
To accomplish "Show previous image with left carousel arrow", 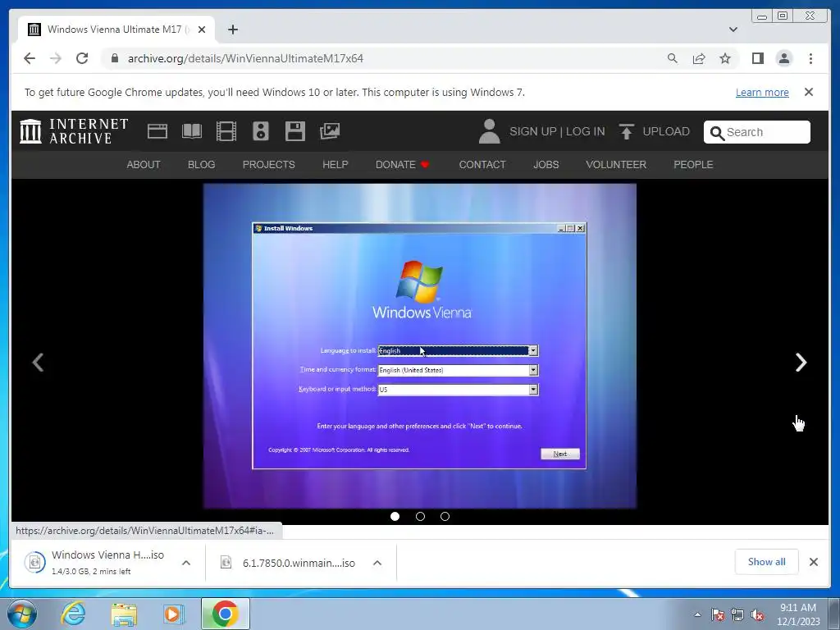I will pyautogui.click(x=38, y=362).
